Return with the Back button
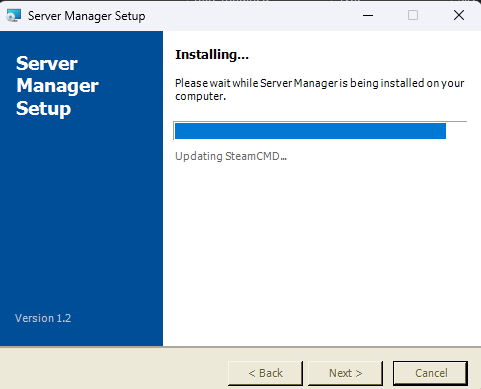Image resolution: width=481 pixels, height=389 pixels. (x=265, y=373)
